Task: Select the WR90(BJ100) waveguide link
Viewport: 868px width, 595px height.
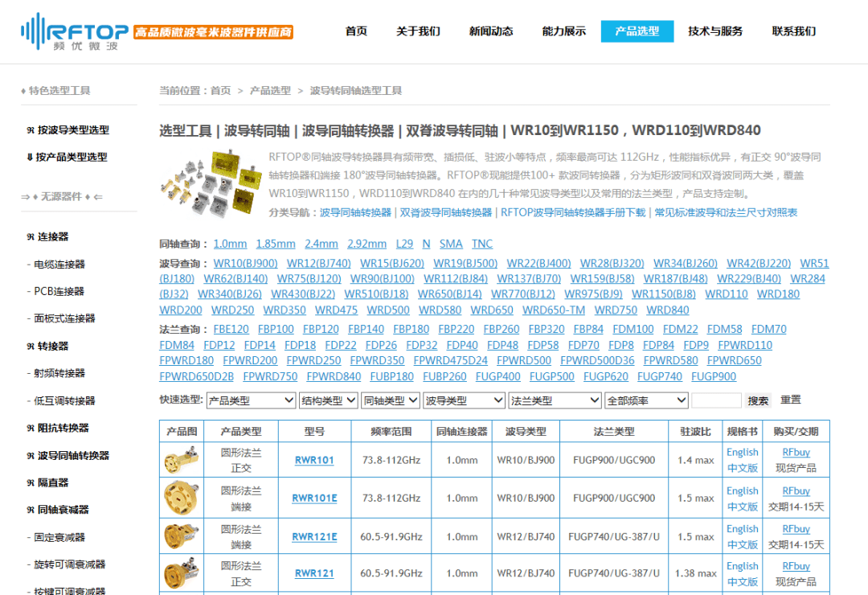Action: coord(383,279)
